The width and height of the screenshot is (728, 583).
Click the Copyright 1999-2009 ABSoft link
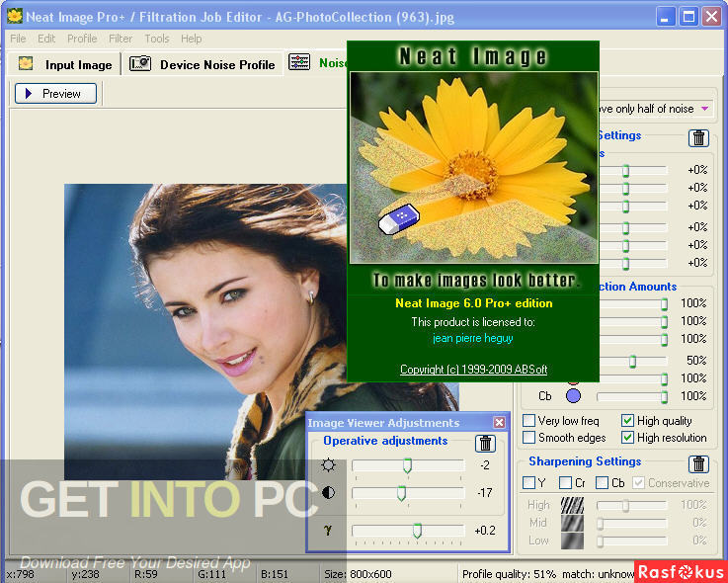[x=473, y=370]
